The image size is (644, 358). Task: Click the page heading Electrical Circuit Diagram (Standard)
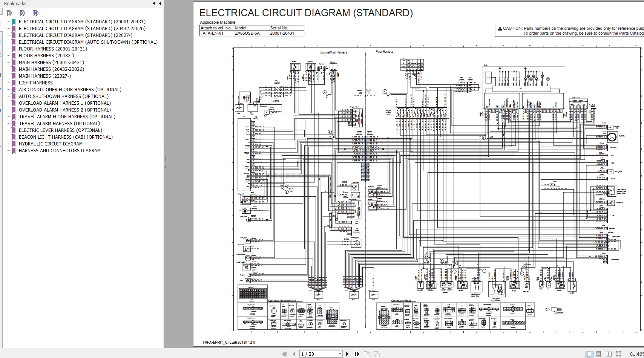[306, 13]
